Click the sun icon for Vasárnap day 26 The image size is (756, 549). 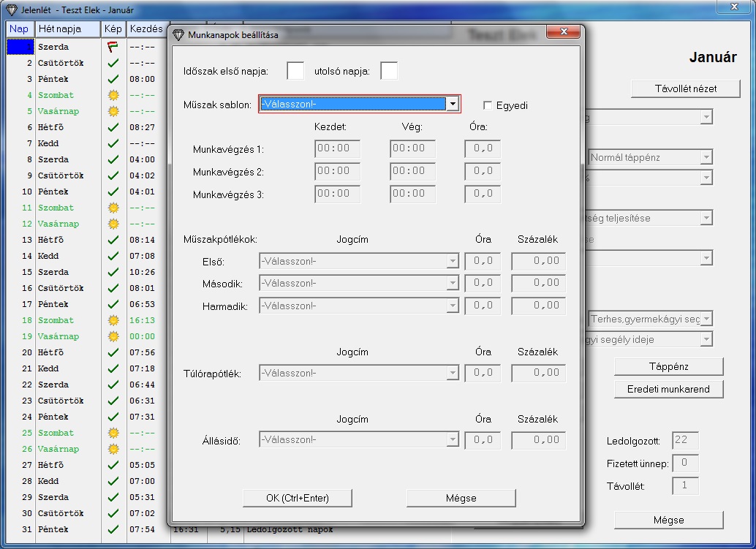point(113,449)
